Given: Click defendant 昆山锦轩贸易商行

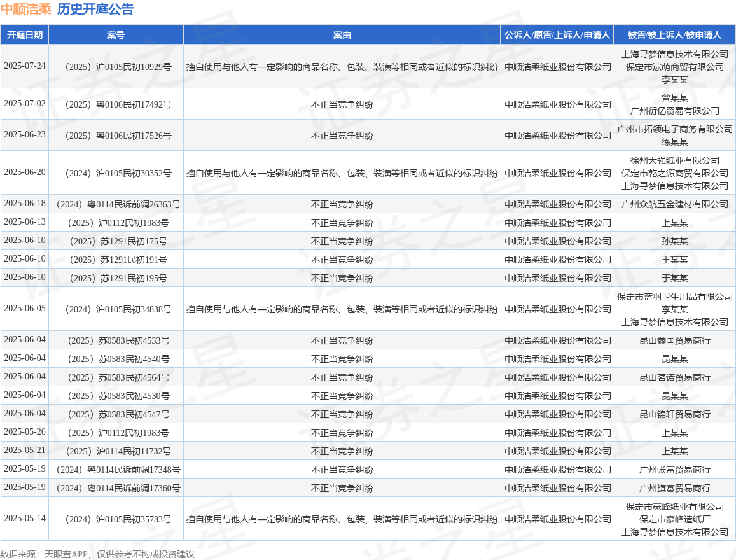Looking at the screenshot, I should click(674, 414).
